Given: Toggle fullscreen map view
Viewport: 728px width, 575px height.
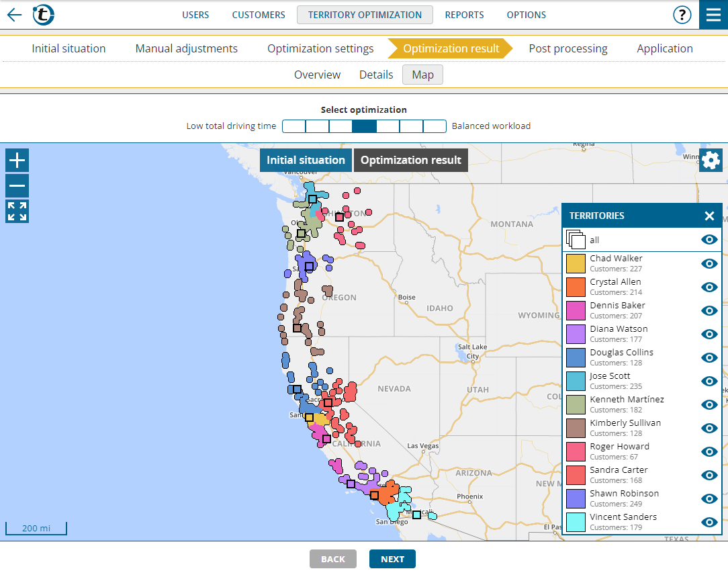Looking at the screenshot, I should coord(17,211).
